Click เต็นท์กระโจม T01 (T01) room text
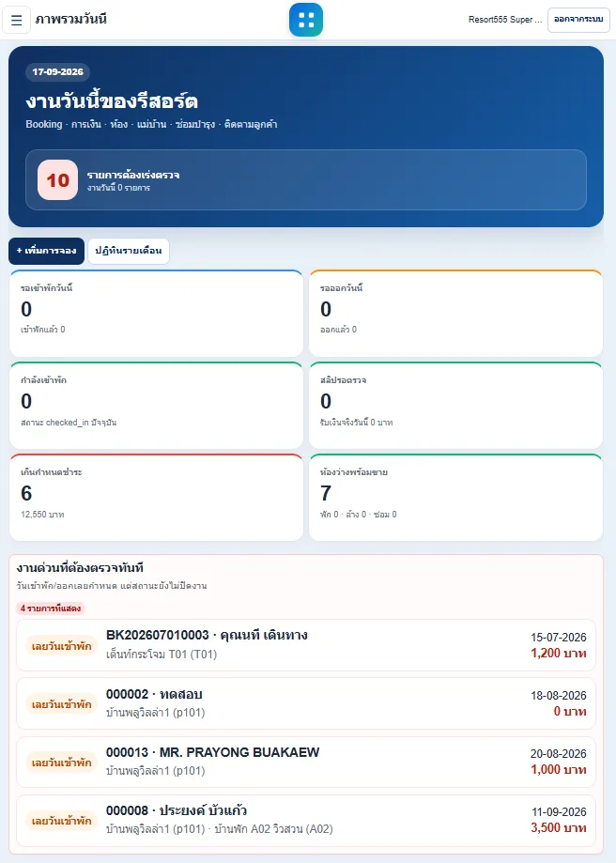 [162, 655]
